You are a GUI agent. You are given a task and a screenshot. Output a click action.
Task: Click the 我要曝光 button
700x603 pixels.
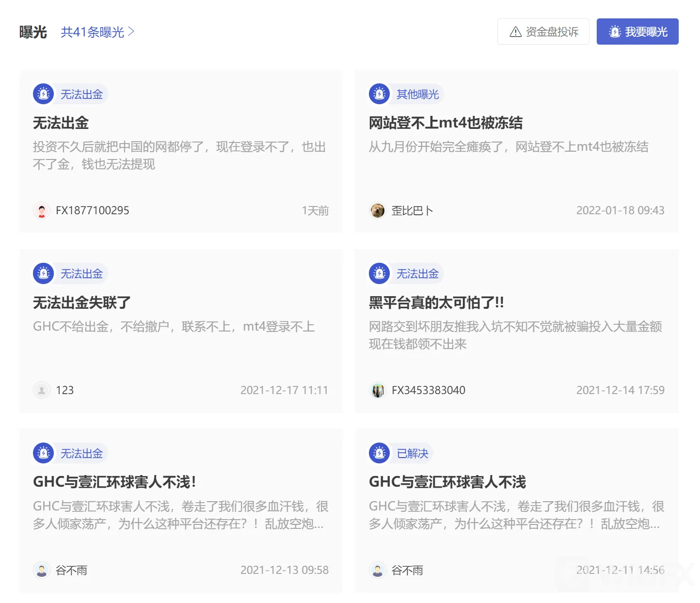[x=637, y=32]
